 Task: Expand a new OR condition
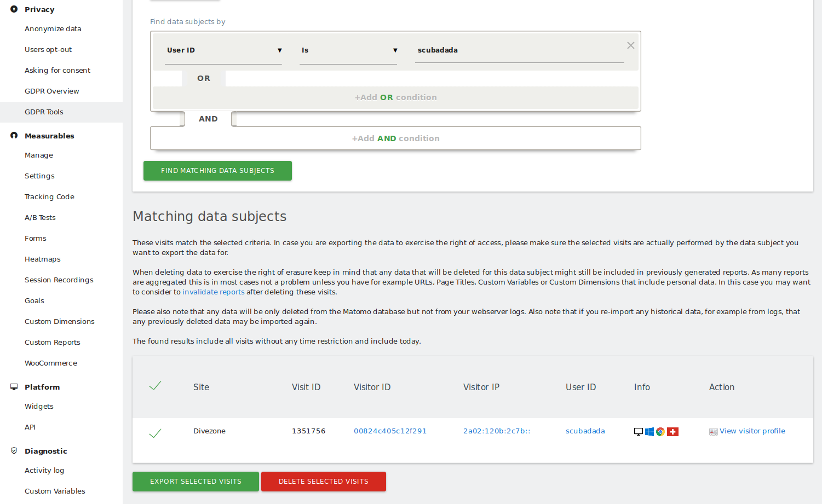(395, 97)
